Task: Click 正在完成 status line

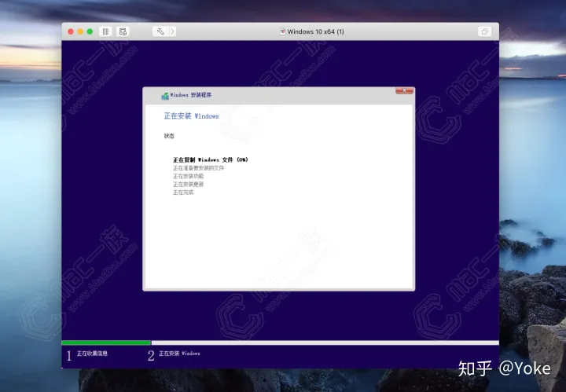Action: click(x=183, y=192)
